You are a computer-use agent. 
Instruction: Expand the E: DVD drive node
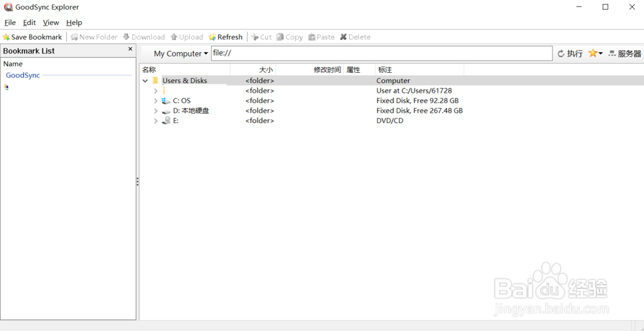click(x=156, y=120)
